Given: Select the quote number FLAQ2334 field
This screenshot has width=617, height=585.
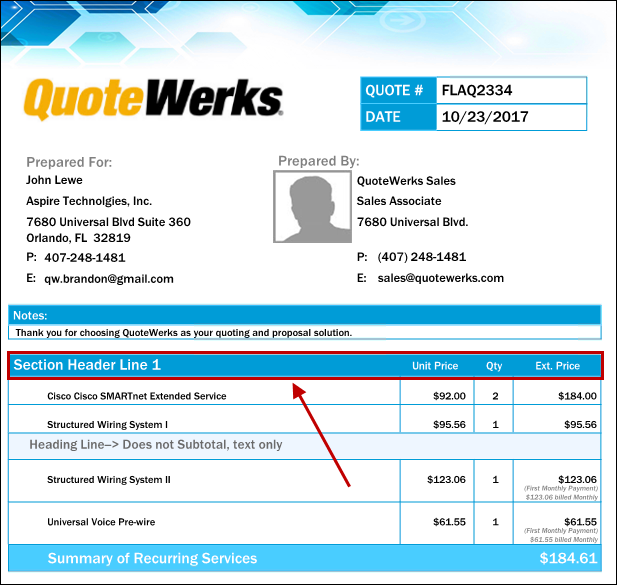Looking at the screenshot, I should (511, 90).
